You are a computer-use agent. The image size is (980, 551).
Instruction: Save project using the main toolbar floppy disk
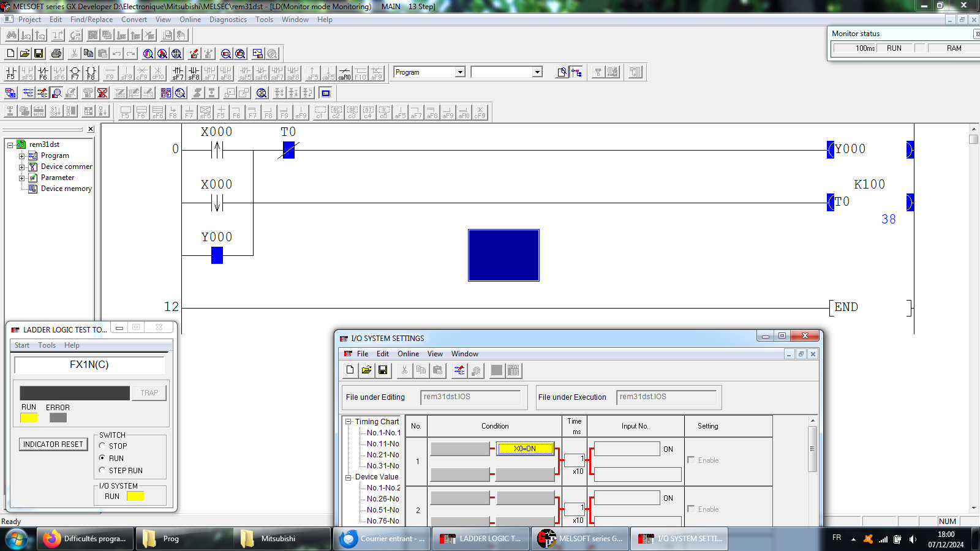39,54
